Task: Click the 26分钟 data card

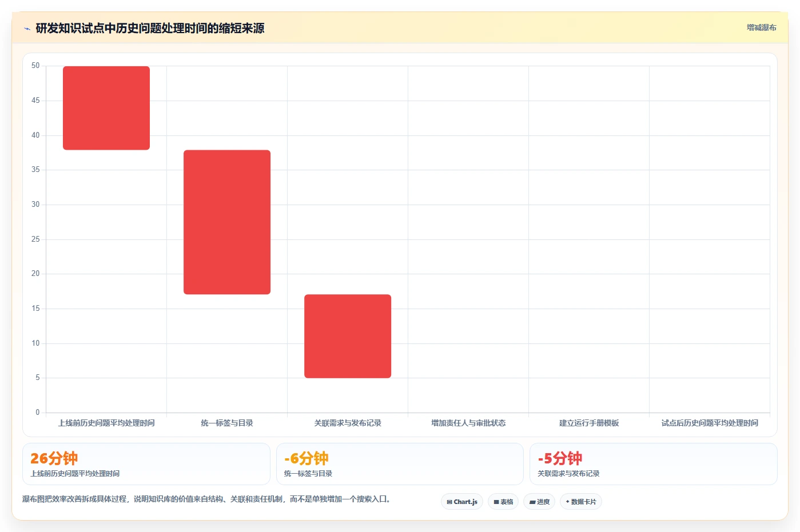Action: 146,464
